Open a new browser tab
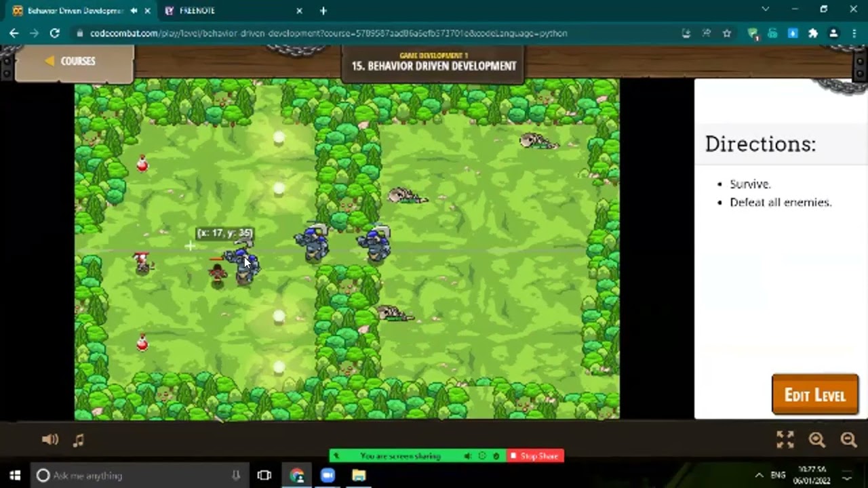 323,10
